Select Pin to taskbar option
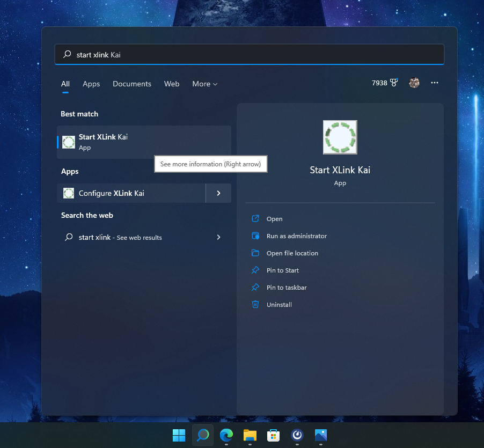This screenshot has width=484, height=448. (287, 288)
